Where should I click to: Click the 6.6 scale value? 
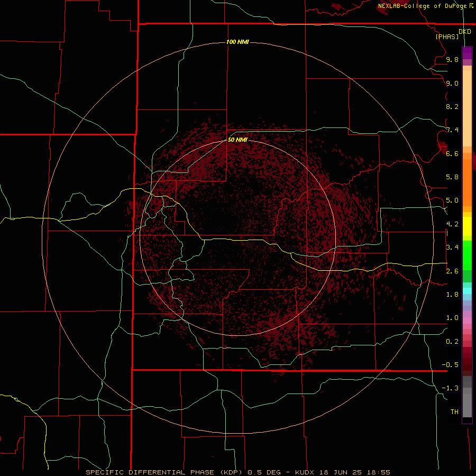452,153
